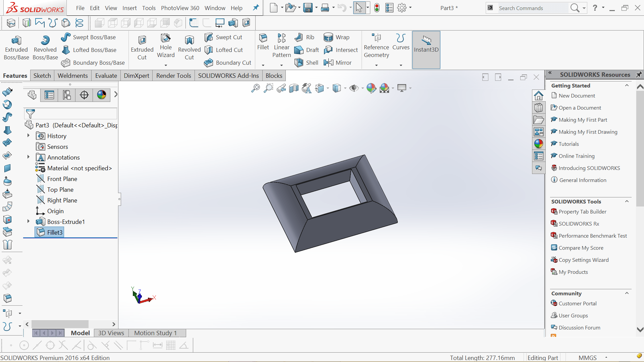
Task: Open the ConfigurationManager tab icon
Action: [67, 95]
